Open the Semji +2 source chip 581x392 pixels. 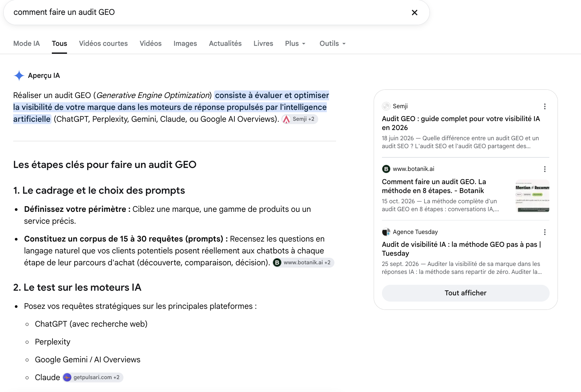[x=300, y=119]
